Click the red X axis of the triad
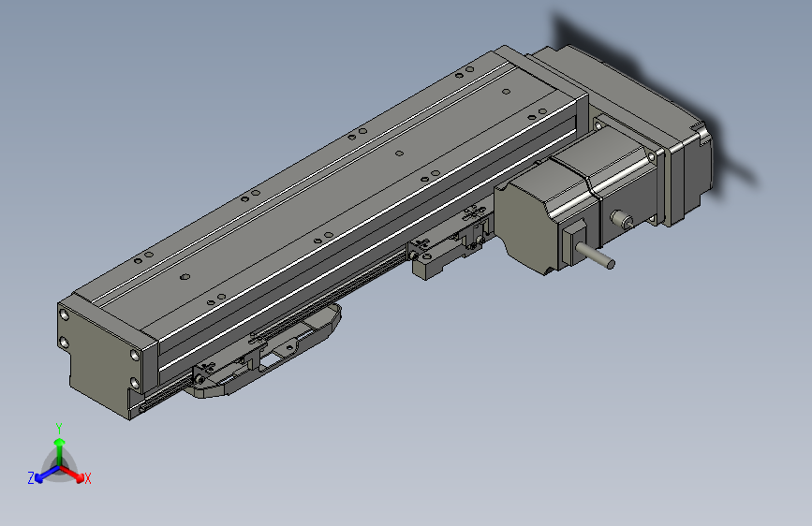The height and width of the screenshot is (526, 812). (73, 474)
